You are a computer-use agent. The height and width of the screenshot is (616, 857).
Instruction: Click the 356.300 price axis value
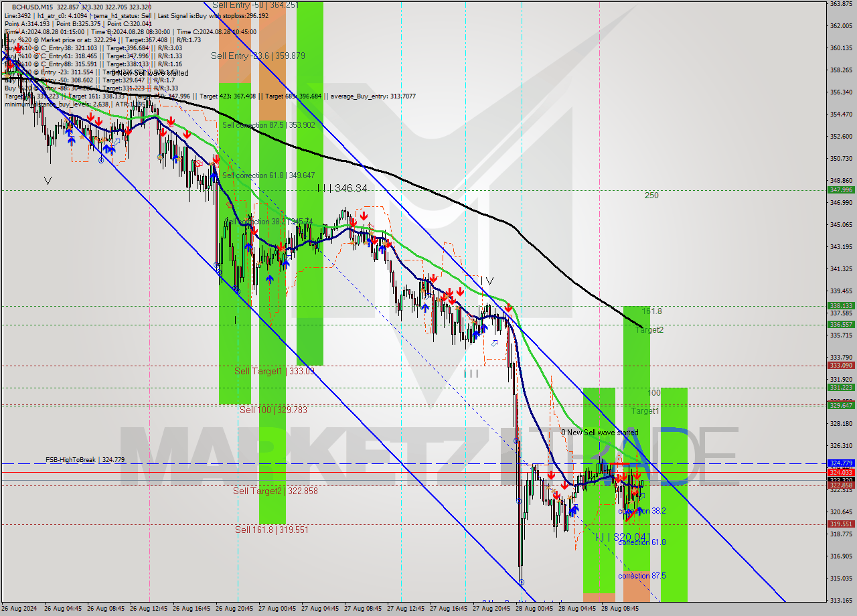tap(841, 92)
